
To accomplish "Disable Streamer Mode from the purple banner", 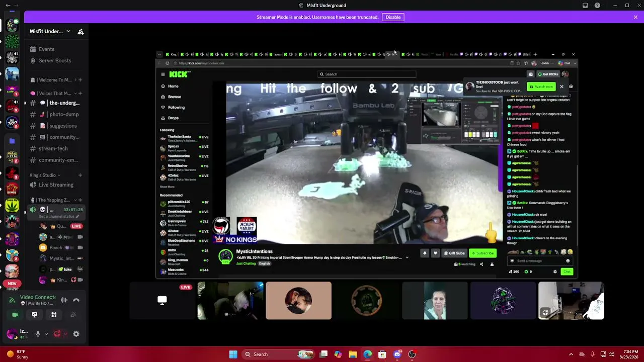I will pos(393,17).
